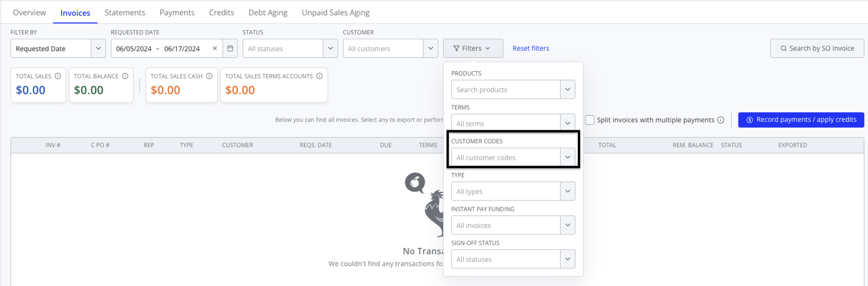This screenshot has height=286, width=868.
Task: Click the Total Sales info icon
Action: pos(58,76)
